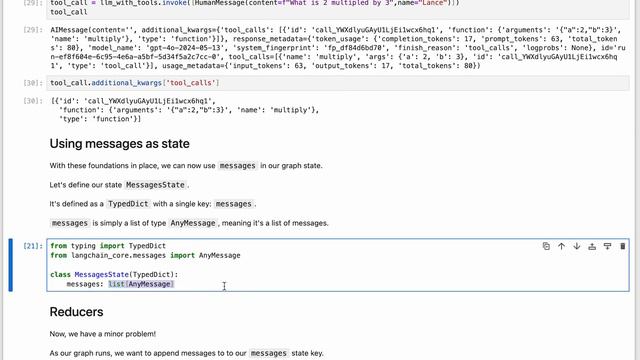Collapse the active cell using its blue bar
This screenshot has width=640, height=360.
[11, 265]
